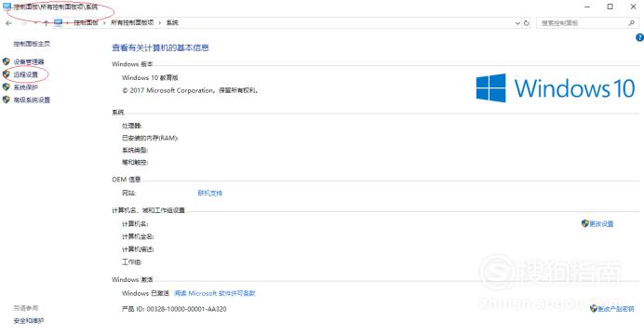Read the Microsoft 软件许可条款 link
This screenshot has width=644, height=335.
215,293
